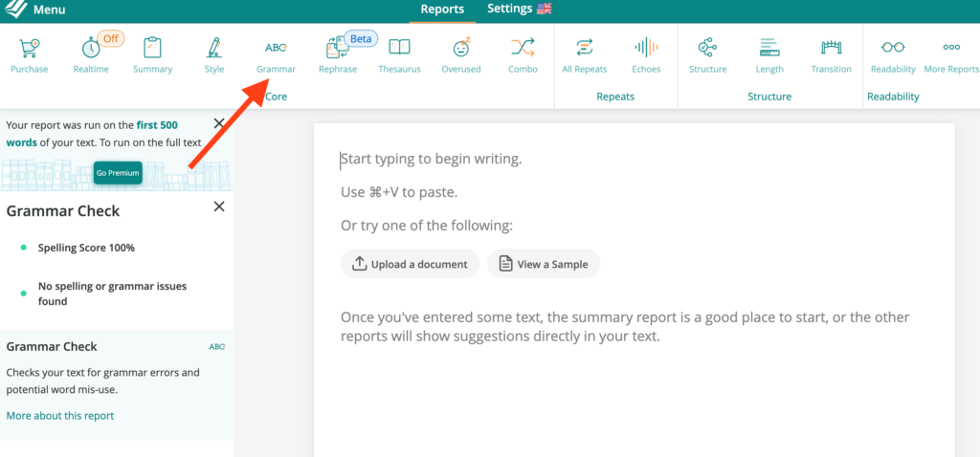Screen dimensions: 980x457
Task: Open the Readability report
Action: click(x=893, y=55)
